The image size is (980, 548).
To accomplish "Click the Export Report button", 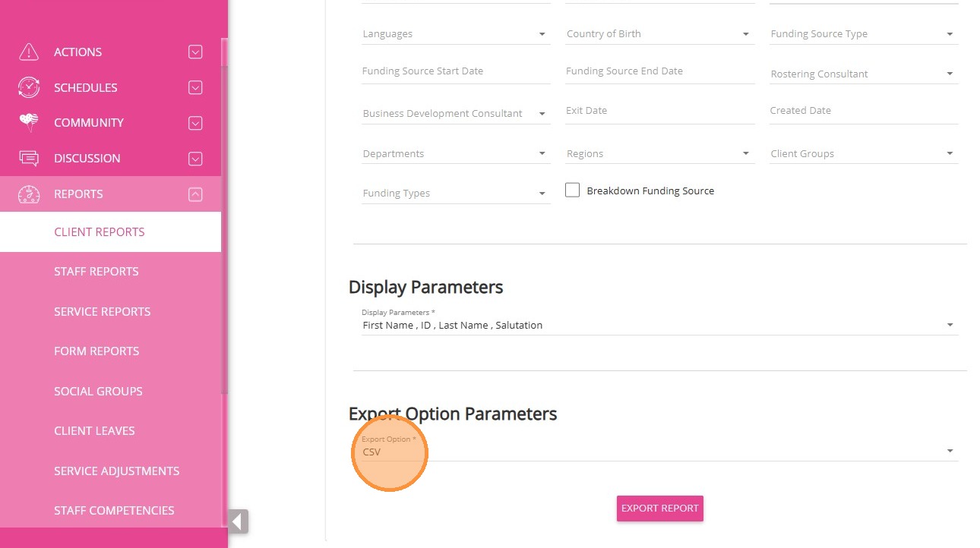I will (x=659, y=509).
